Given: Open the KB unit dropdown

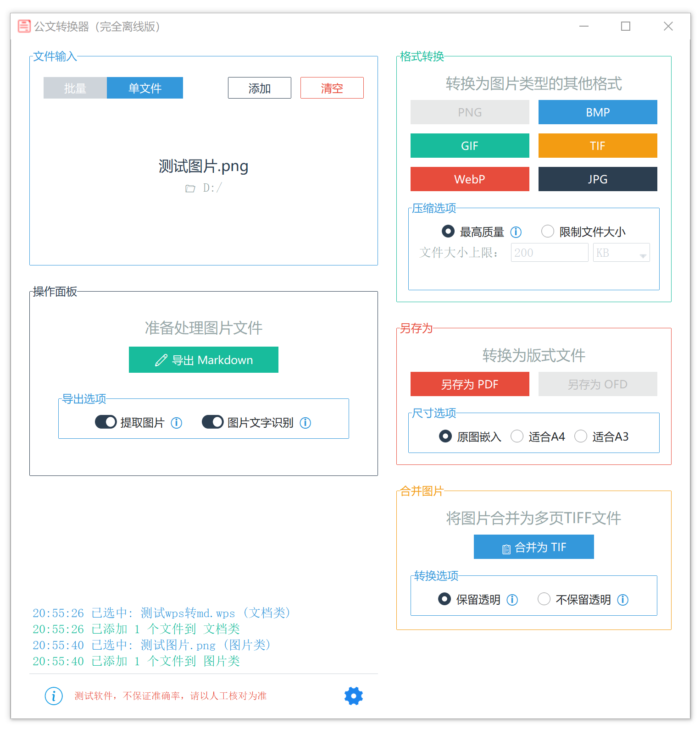Looking at the screenshot, I should [621, 253].
